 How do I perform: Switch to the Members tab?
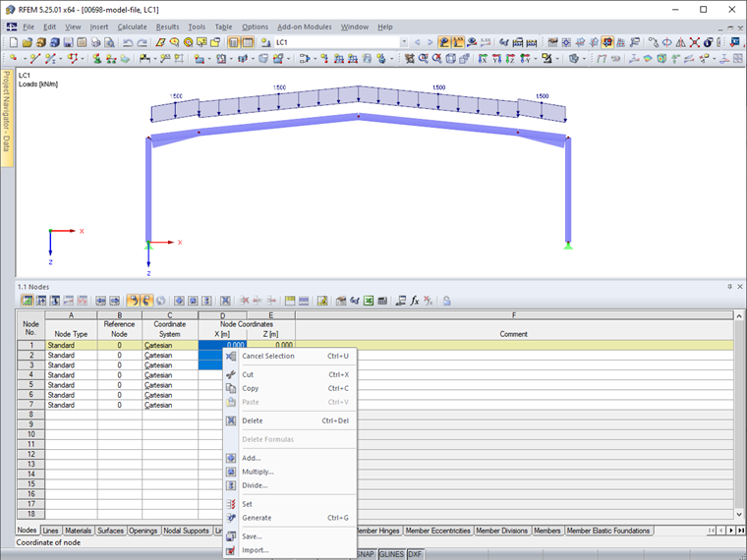[x=546, y=531]
